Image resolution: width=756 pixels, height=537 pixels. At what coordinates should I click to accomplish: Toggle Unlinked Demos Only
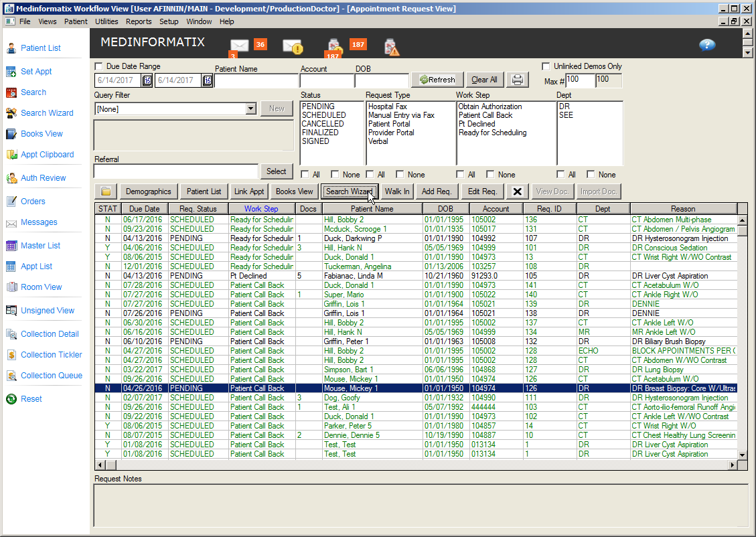546,66
